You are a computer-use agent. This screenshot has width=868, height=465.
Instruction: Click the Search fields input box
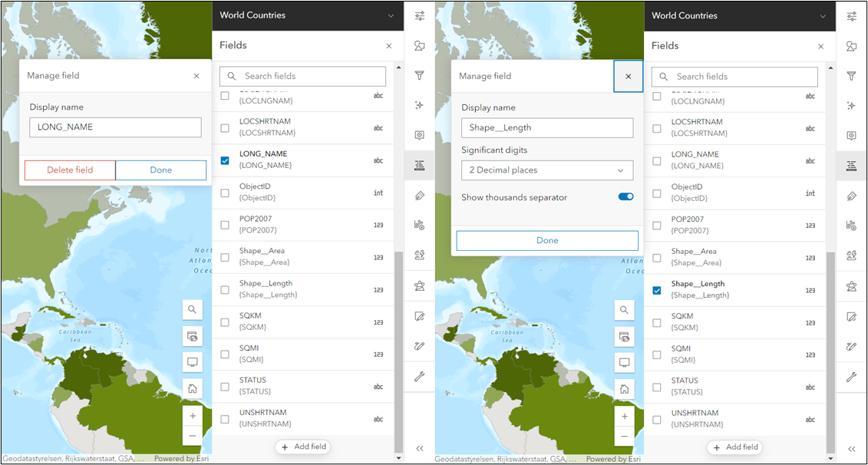(302, 76)
